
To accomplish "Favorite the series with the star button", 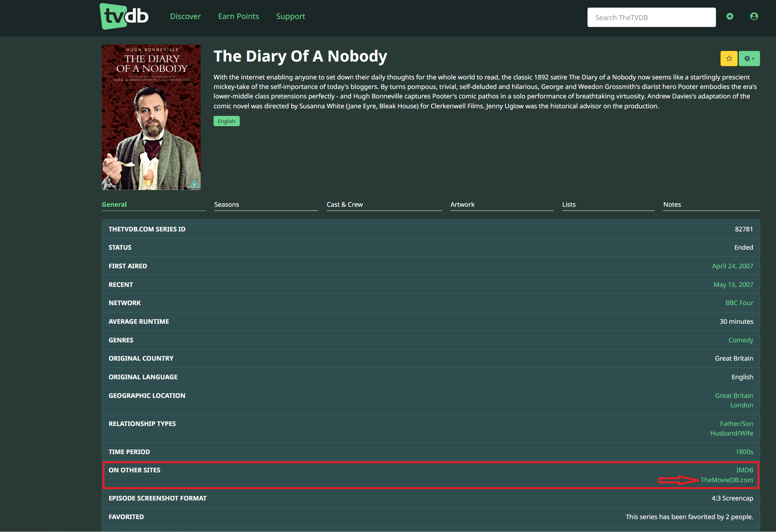I will click(x=729, y=59).
